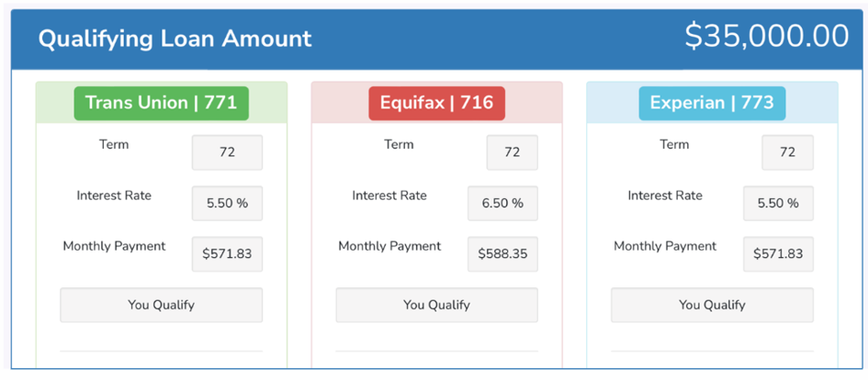
Task: Click the Equifax 716 score badge
Action: (x=436, y=103)
